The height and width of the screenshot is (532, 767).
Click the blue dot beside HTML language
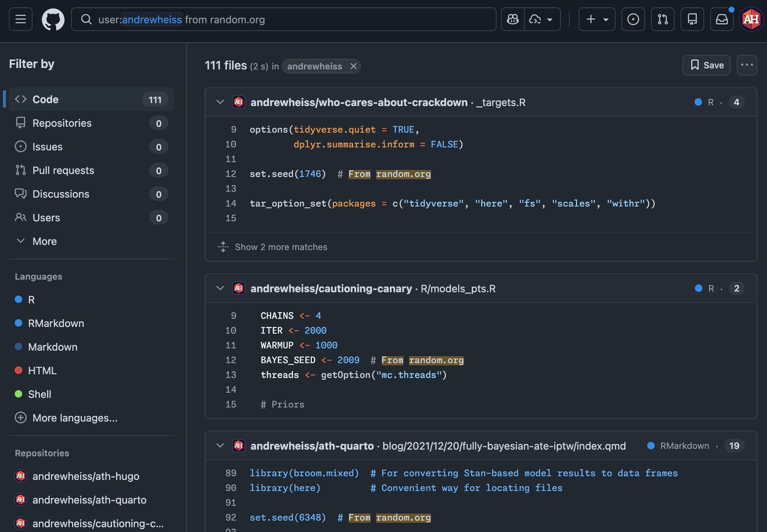18,370
